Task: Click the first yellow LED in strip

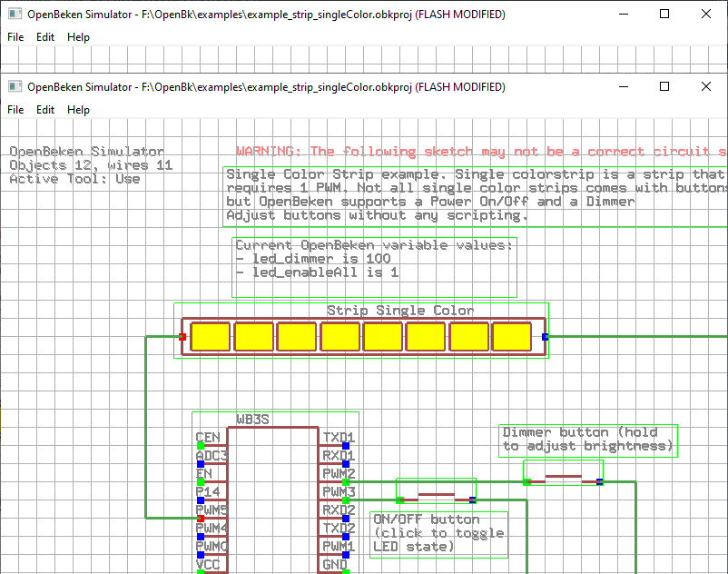Action: click(x=211, y=337)
